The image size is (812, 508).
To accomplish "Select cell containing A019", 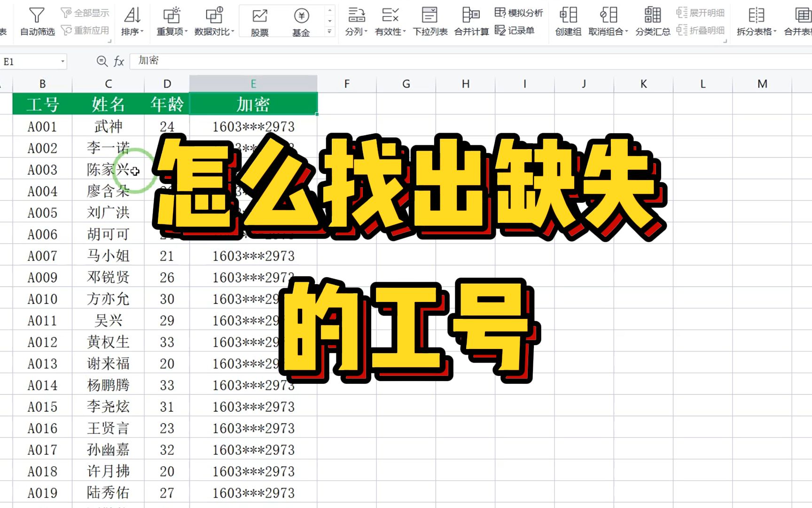I will [42, 493].
